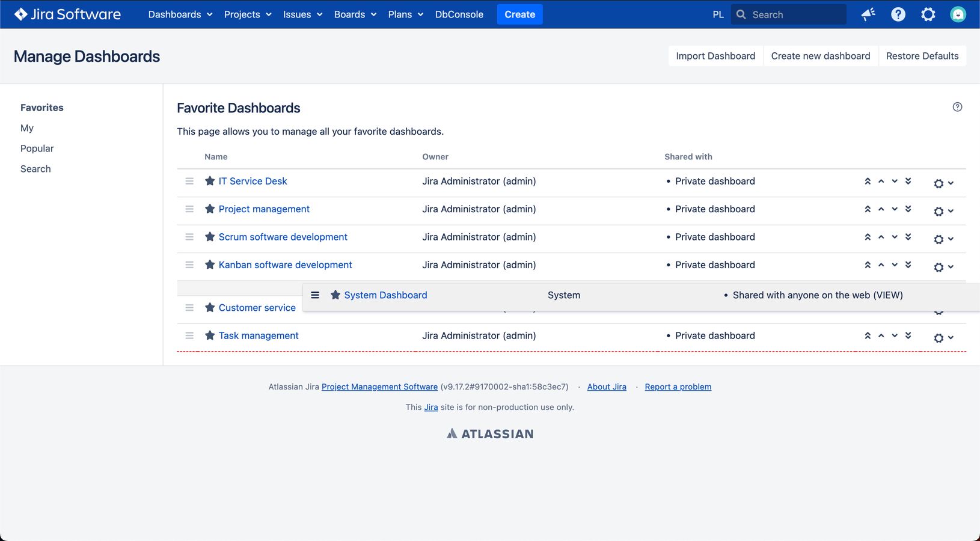Expand the Projects menu
The image size is (980, 541).
click(248, 14)
